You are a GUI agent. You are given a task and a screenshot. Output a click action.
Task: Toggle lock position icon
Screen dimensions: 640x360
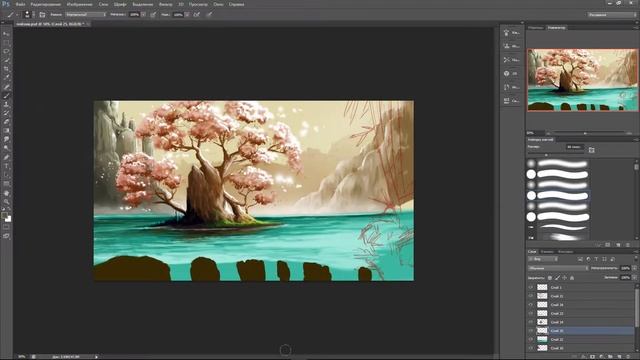coord(564,278)
